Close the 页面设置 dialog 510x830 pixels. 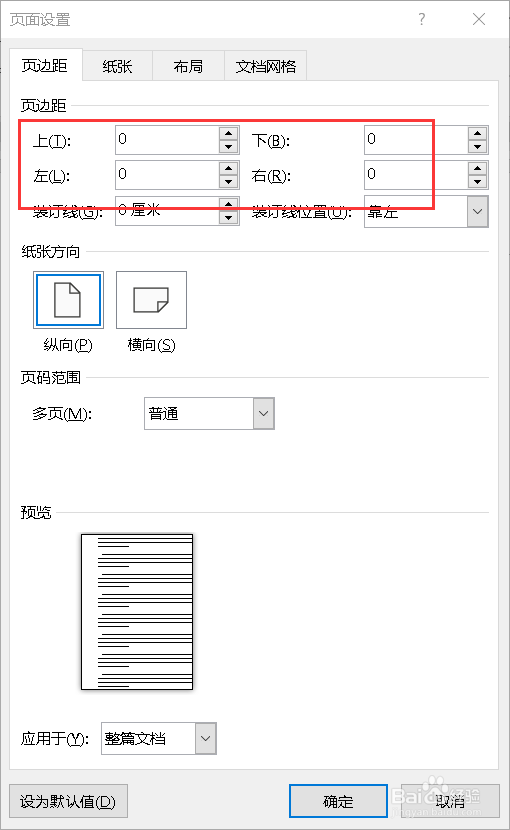click(479, 20)
